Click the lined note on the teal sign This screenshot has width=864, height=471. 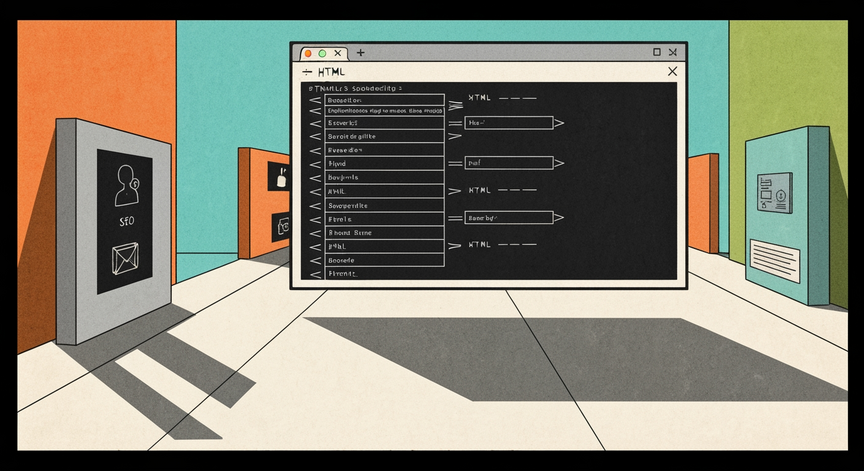pos(775,261)
